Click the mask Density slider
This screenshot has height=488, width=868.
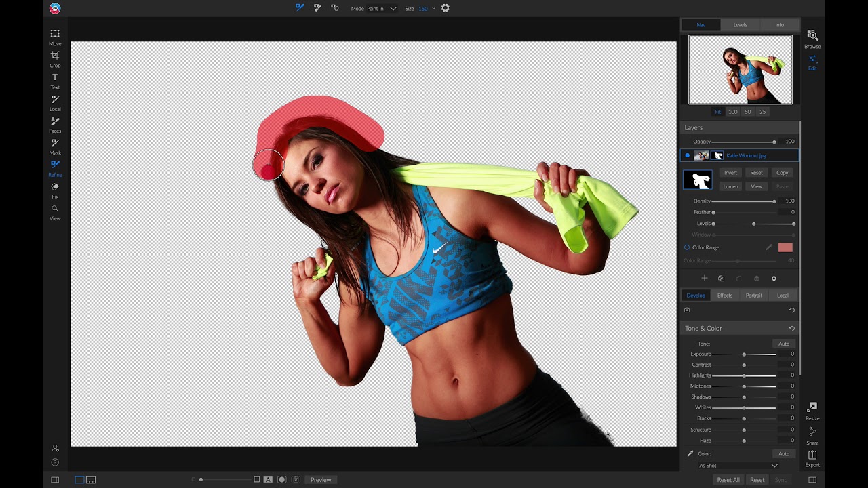click(744, 201)
